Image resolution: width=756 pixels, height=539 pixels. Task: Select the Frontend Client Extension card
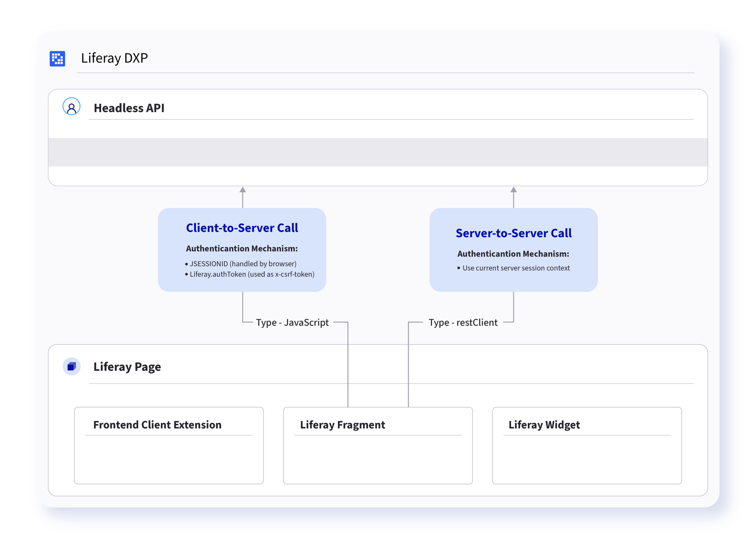[169, 446]
